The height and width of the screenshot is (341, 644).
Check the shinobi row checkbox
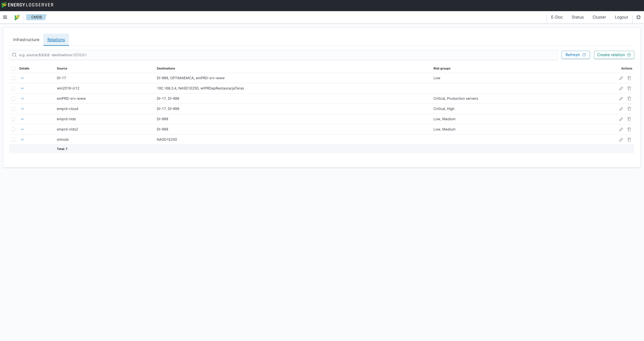(x=13, y=140)
